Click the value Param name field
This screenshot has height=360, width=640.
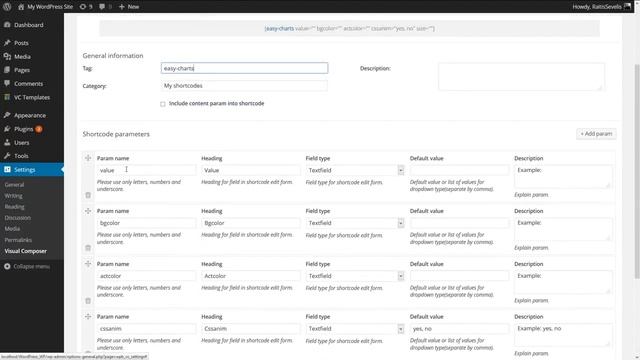pyautogui.click(x=146, y=170)
